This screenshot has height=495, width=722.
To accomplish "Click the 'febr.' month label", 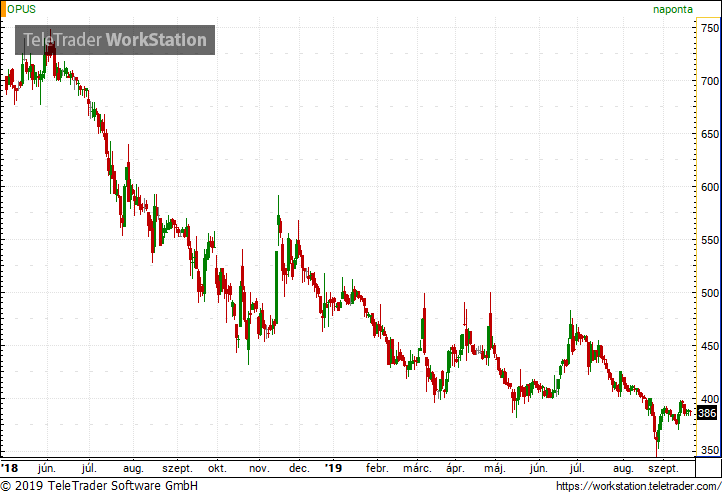I will (x=378, y=469).
